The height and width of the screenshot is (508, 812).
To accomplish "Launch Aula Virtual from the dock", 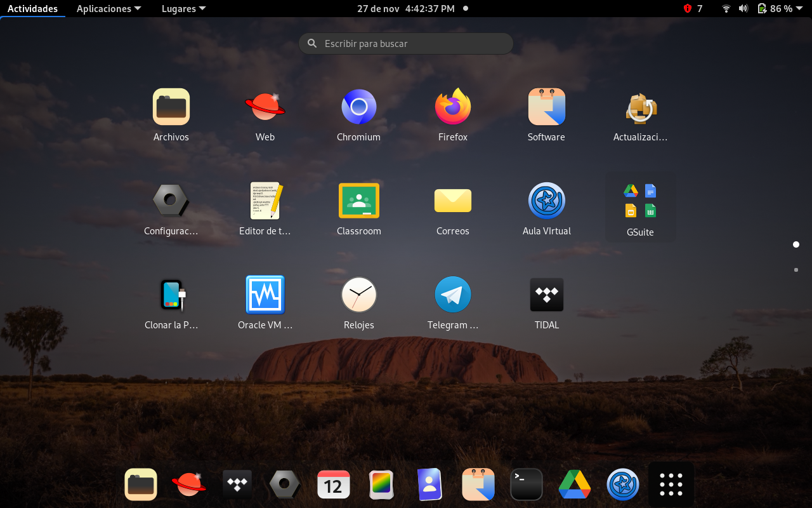I will [623, 485].
